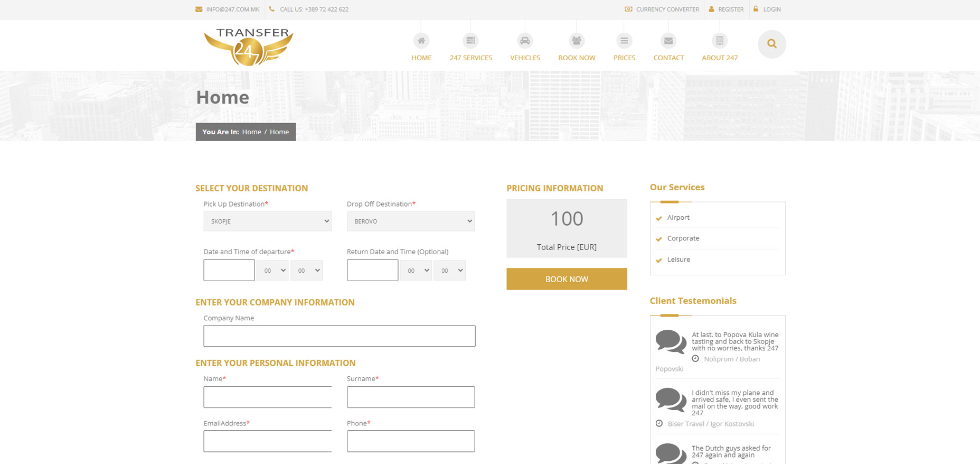
Task: Open the ABOUT 247 menu item
Action: coord(720,58)
